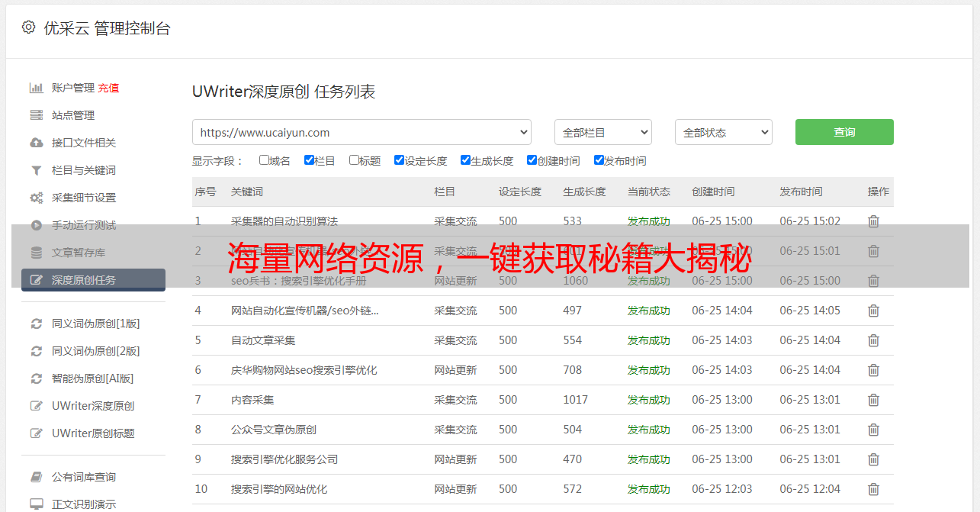Click keyword 搜索引擎的网站优化
Image resolution: width=980 pixels, height=512 pixels.
(279, 489)
